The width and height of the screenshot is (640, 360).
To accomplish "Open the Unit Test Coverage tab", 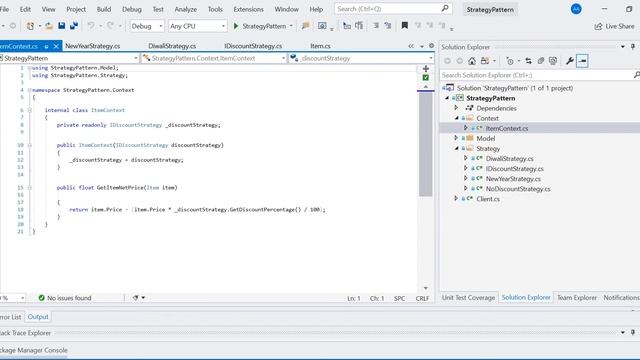I will (468, 298).
